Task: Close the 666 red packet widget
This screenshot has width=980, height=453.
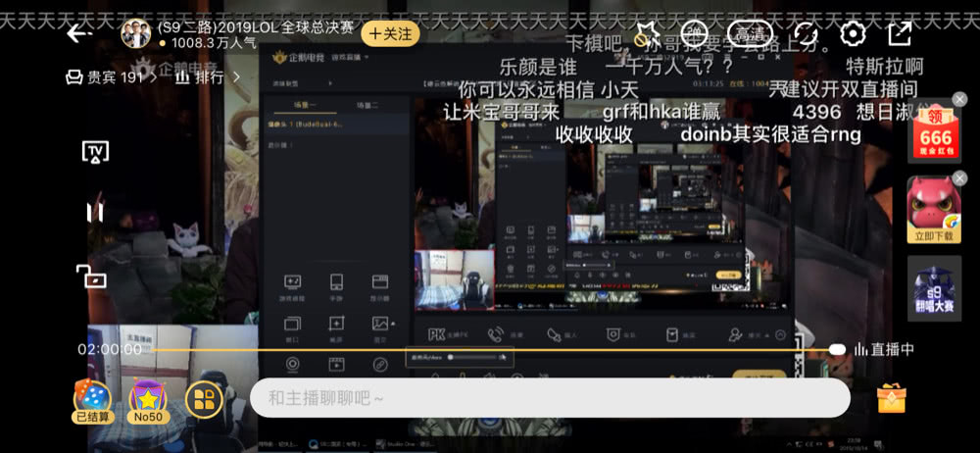Action: click(960, 99)
